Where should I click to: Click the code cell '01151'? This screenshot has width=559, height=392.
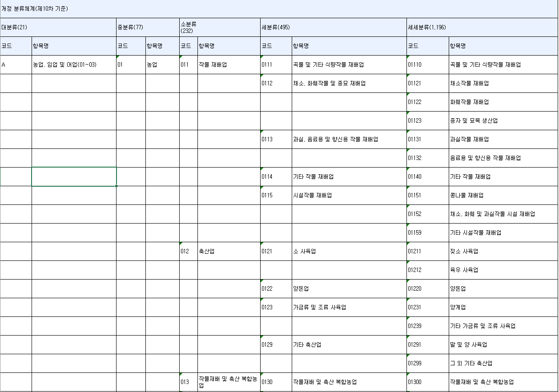[x=428, y=195]
